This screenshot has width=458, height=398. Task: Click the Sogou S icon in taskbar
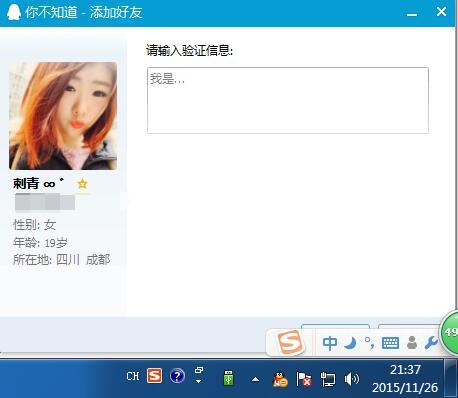pyautogui.click(x=155, y=376)
